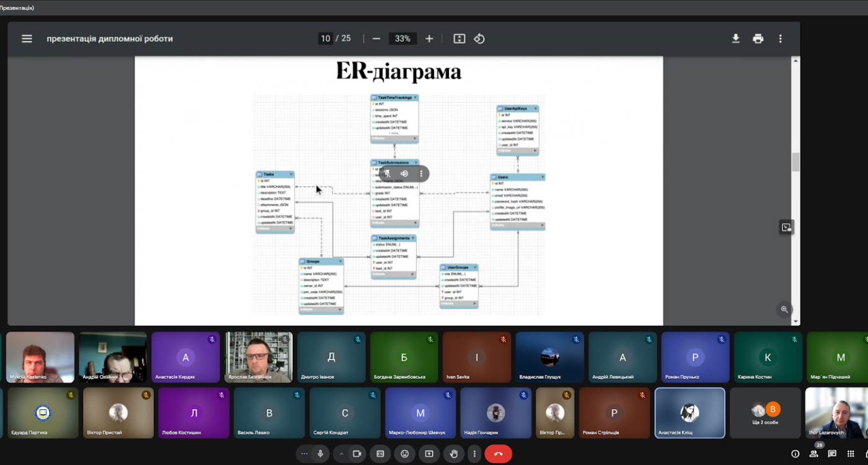This screenshot has width=868, height=465.
Task: Toggle the microphone in the call bar
Action: click(x=321, y=454)
